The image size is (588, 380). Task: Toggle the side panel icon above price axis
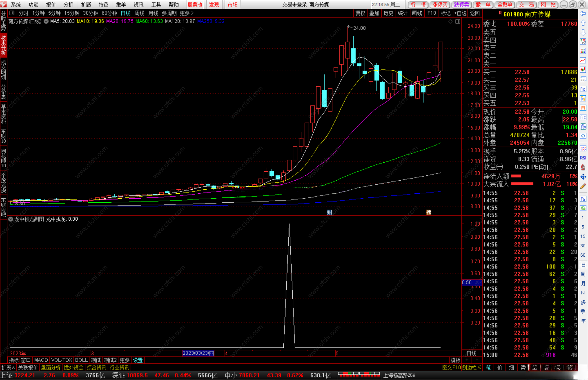click(458, 22)
